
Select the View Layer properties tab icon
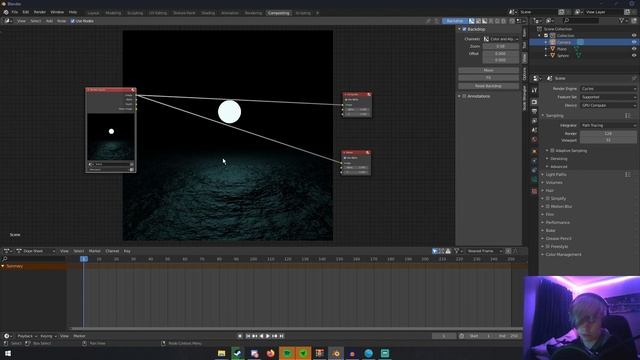(534, 121)
